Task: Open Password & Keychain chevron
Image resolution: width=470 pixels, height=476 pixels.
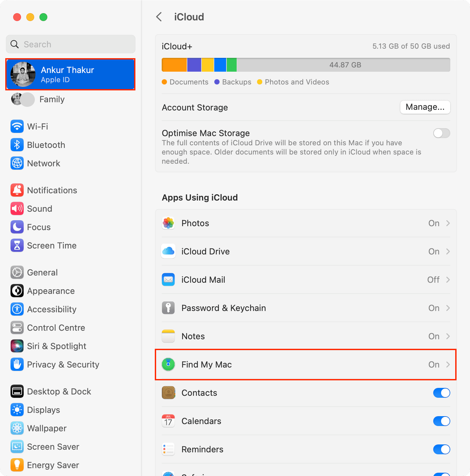Action: click(448, 308)
